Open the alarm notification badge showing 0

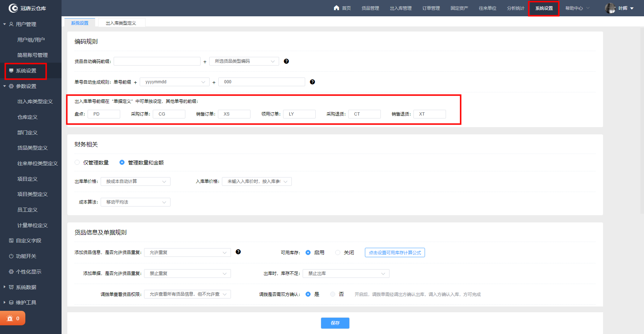click(13, 318)
